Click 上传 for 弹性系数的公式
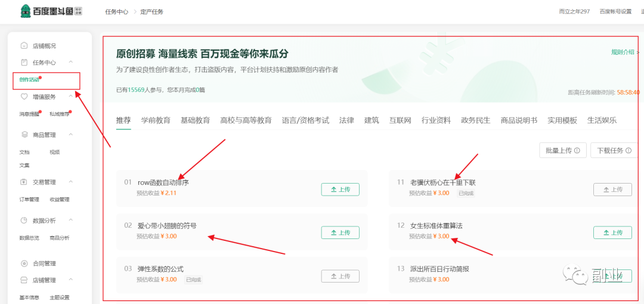The height and width of the screenshot is (304, 644). 340,276
